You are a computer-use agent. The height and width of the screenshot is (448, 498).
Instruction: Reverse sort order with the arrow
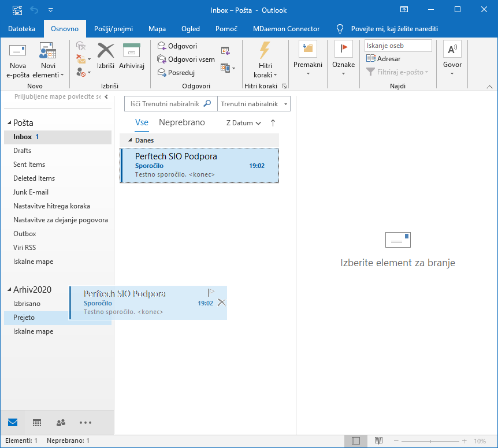pyautogui.click(x=273, y=123)
